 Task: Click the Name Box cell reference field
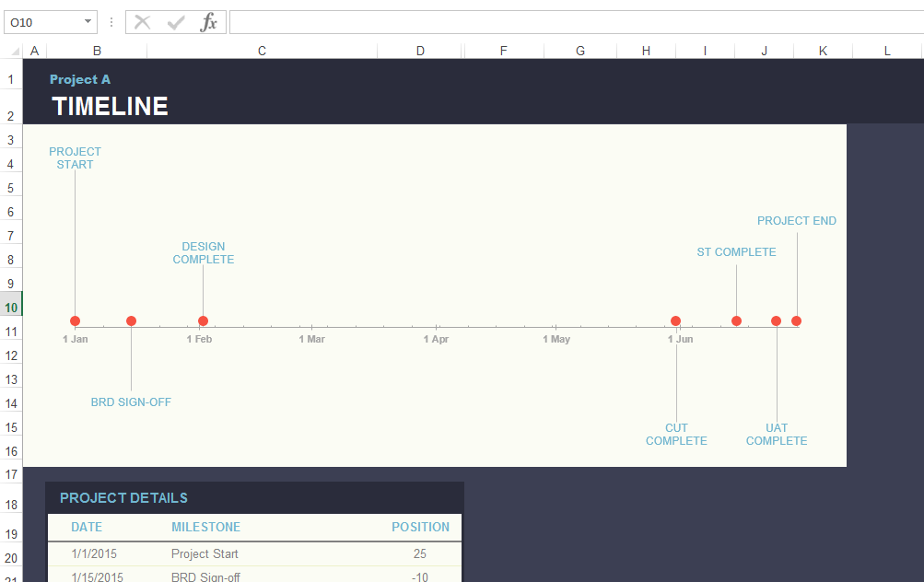point(41,21)
